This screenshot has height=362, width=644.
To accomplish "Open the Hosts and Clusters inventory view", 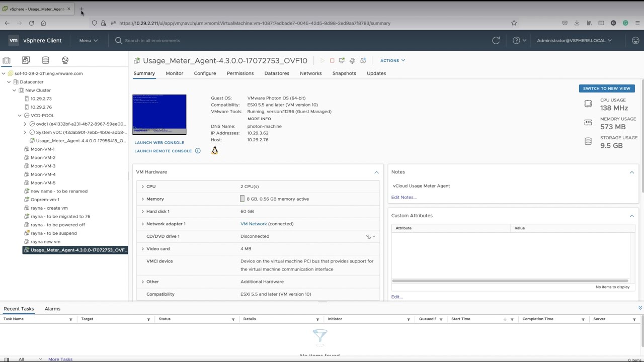I will [7, 60].
